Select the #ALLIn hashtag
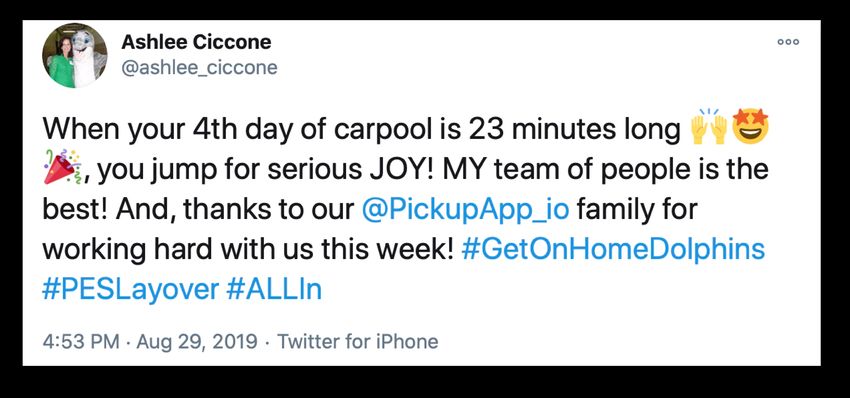This screenshot has height=398, width=850. (x=274, y=290)
